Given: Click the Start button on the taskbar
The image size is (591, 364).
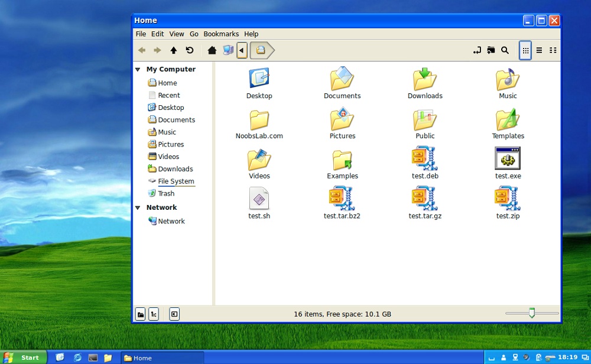Looking at the screenshot, I should [24, 357].
